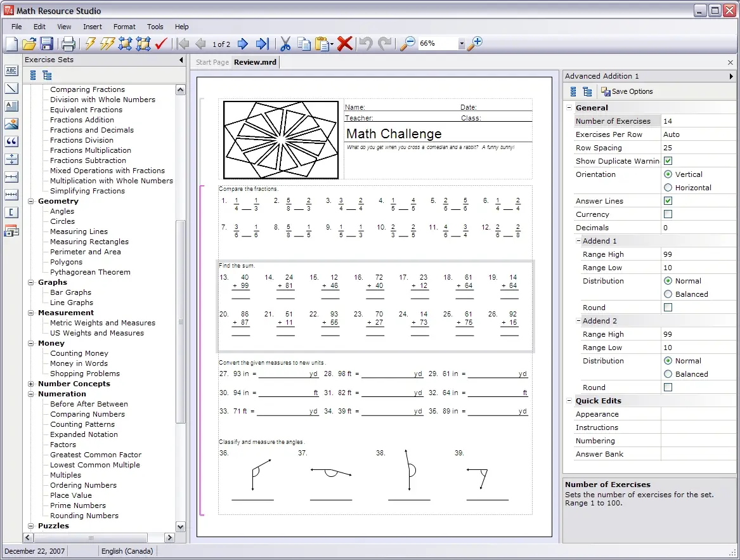Image resolution: width=740 pixels, height=560 pixels.
Task: Open the File menu
Action: 16,27
